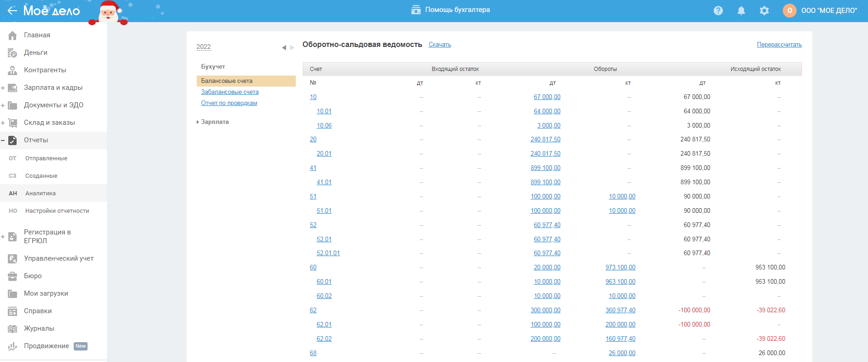Open account 41.01 details

(324, 182)
